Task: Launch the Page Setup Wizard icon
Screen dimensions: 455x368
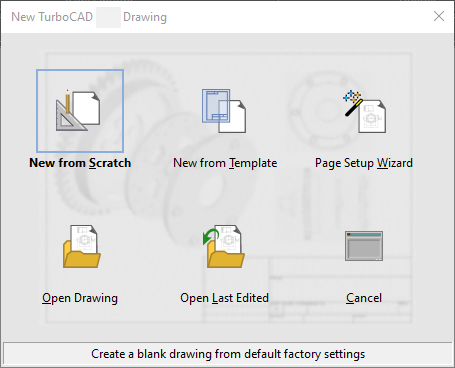Action: [x=365, y=111]
